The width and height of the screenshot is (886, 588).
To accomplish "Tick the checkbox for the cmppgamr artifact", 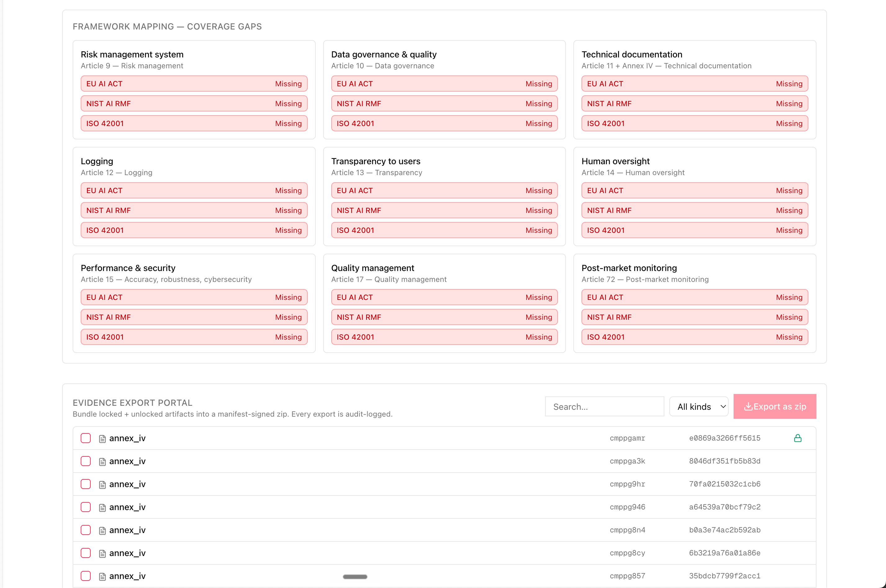I will click(85, 438).
